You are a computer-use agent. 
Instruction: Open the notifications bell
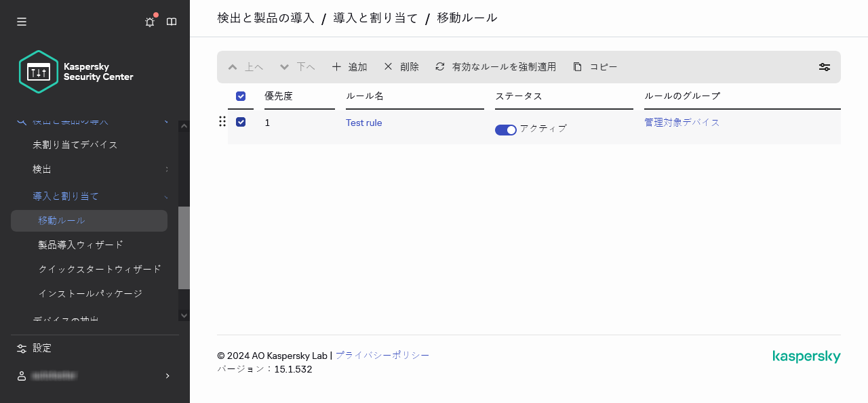pyautogui.click(x=149, y=22)
